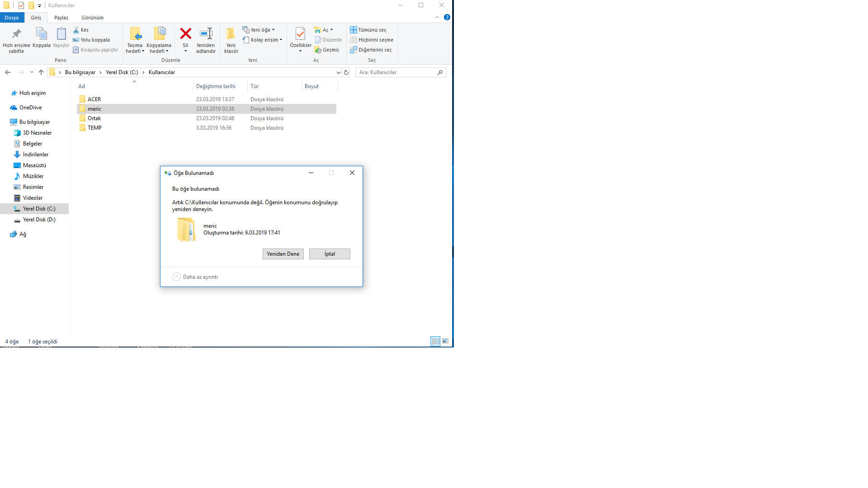
Task: Click the Kopyala copy icon
Action: (x=41, y=34)
